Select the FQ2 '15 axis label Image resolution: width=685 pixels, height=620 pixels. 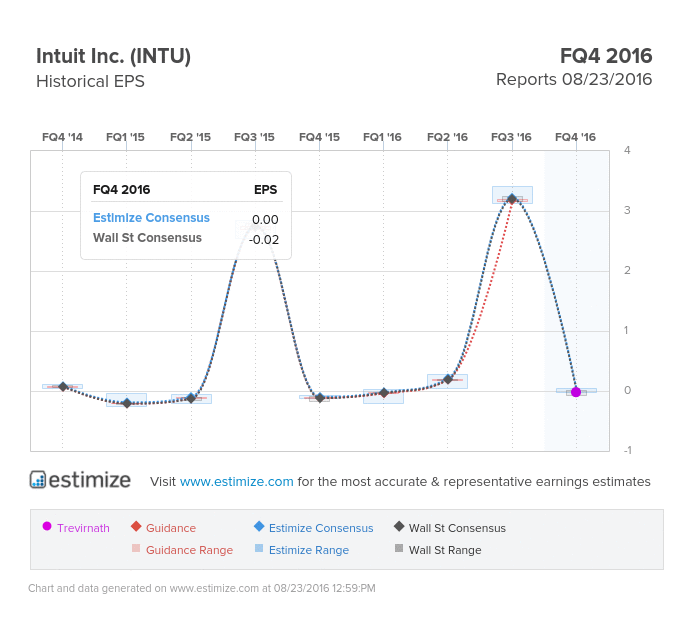(x=190, y=137)
